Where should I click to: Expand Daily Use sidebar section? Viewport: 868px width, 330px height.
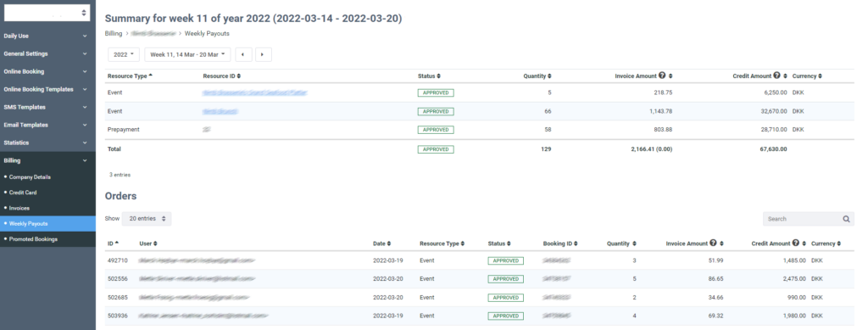pos(47,36)
